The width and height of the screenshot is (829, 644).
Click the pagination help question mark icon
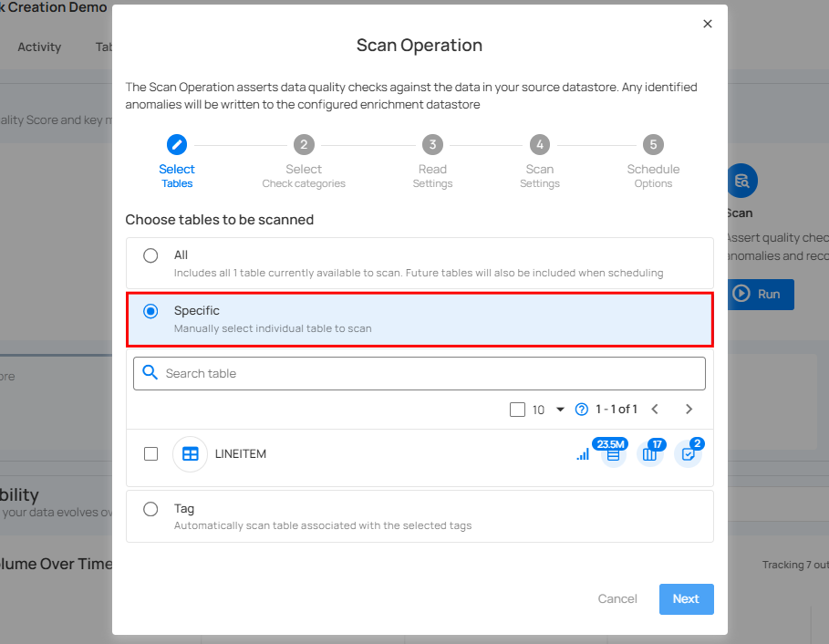tap(582, 410)
